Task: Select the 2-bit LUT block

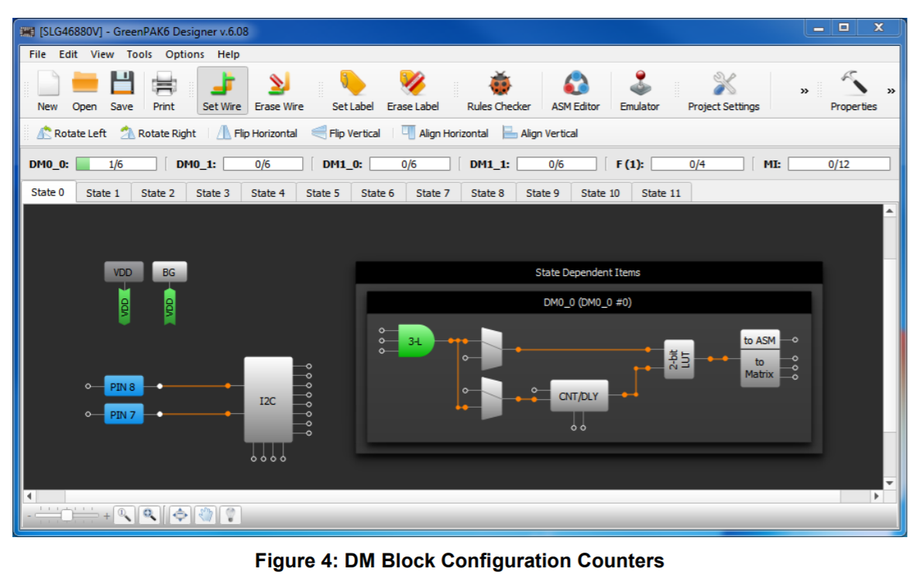Action: (678, 359)
